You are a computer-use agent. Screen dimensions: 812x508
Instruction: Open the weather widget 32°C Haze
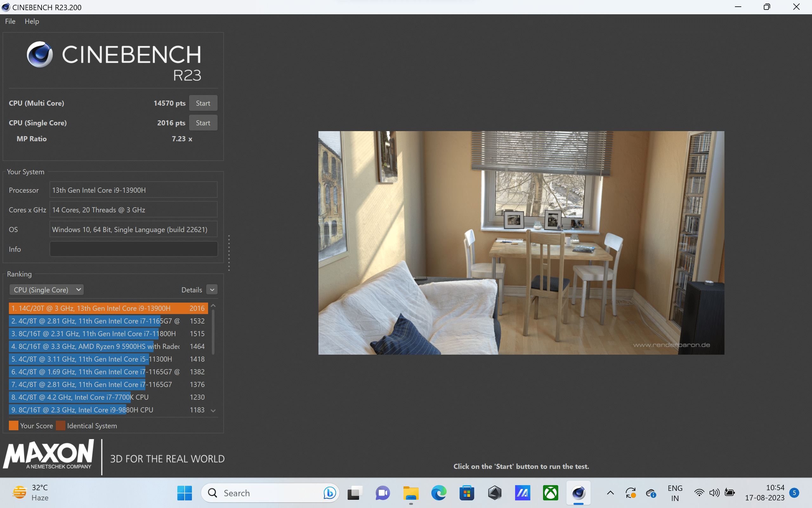tap(31, 493)
